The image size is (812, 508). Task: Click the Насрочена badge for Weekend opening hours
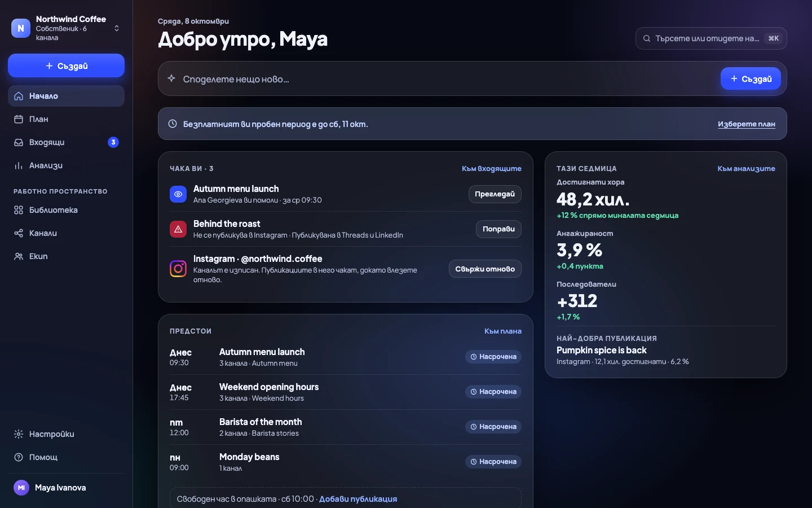point(493,392)
